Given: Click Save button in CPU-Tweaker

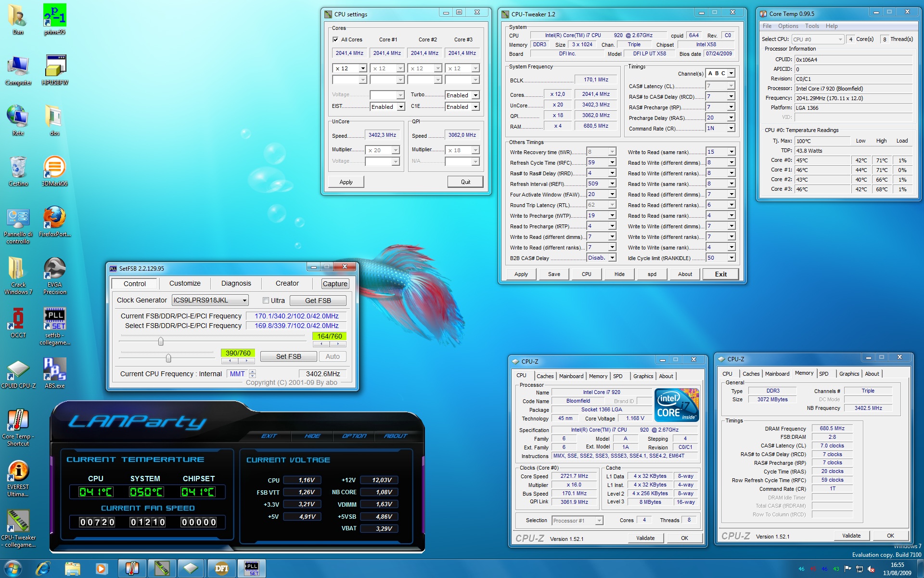Looking at the screenshot, I should click(x=554, y=274).
